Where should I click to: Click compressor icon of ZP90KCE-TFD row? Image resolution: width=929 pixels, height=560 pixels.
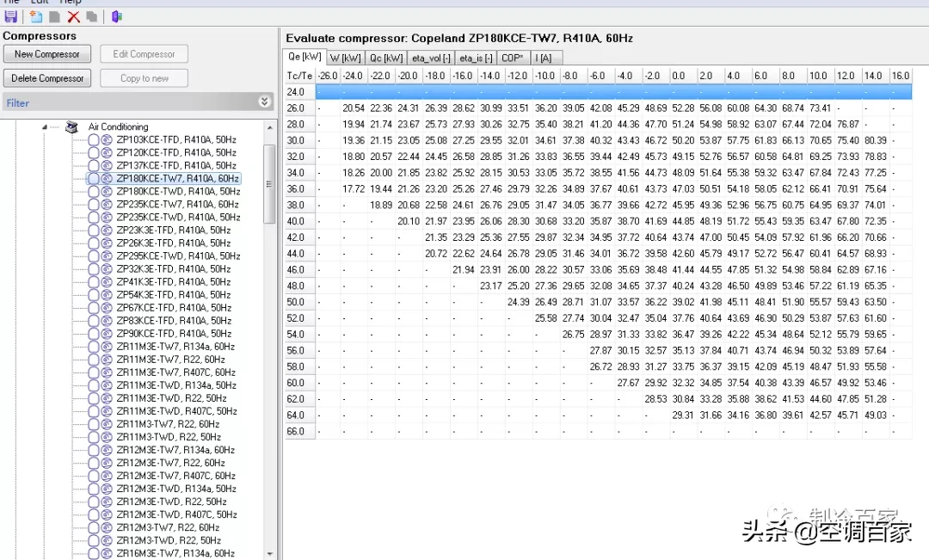pos(107,334)
